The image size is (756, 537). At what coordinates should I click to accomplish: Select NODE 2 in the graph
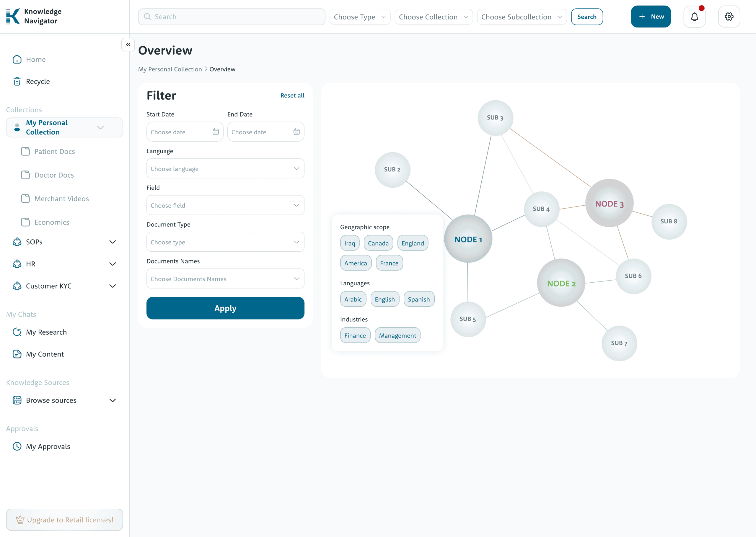point(561,283)
